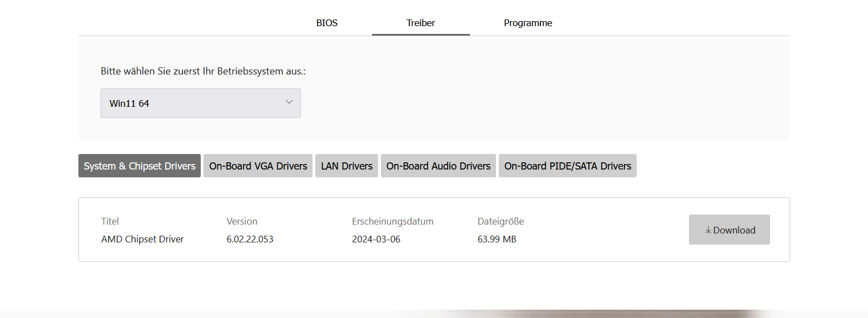Click the Erscheinungsdatum column header

point(393,221)
